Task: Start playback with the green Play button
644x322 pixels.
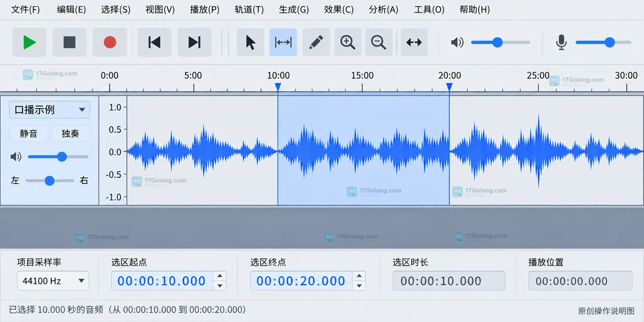Action: coord(30,42)
